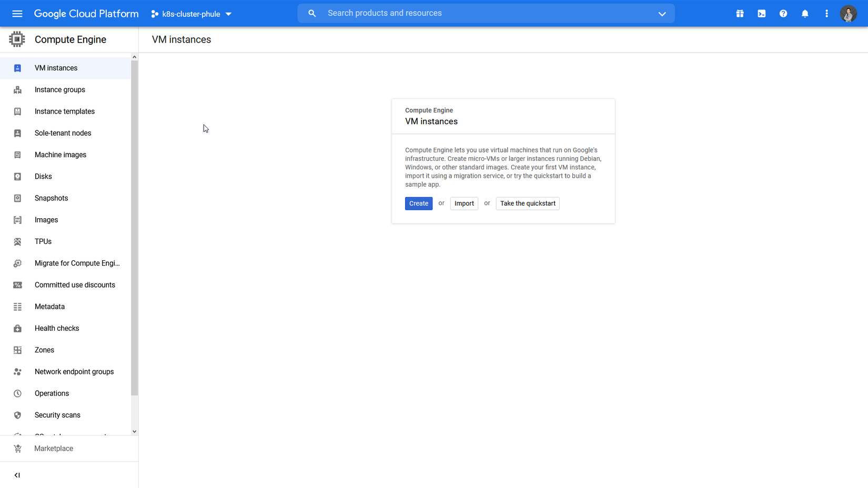This screenshot has width=868, height=488.
Task: Open Snapshots page
Action: tap(65, 198)
